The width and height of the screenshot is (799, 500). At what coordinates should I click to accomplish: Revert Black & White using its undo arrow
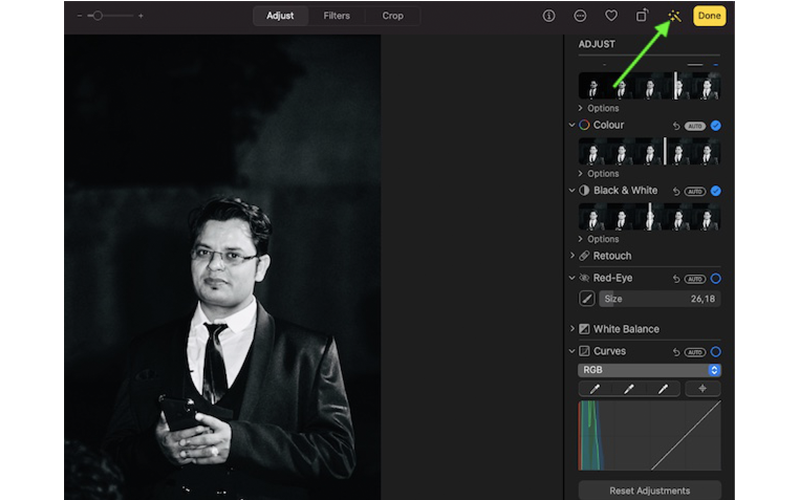coord(676,191)
